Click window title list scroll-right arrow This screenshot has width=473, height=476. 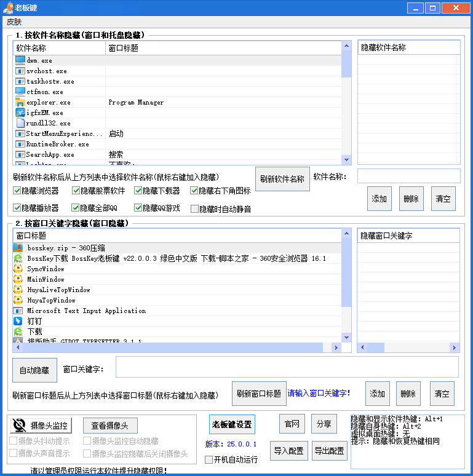pyautogui.click(x=336, y=347)
